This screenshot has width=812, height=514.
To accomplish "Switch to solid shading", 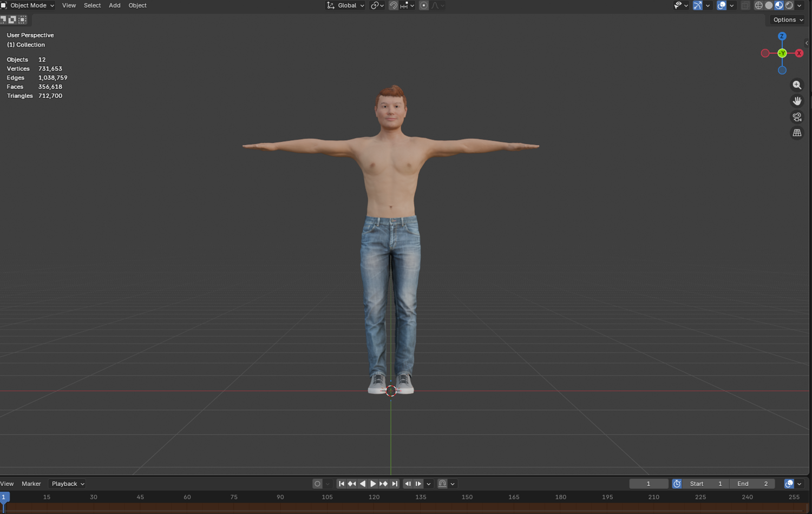I will point(769,5).
